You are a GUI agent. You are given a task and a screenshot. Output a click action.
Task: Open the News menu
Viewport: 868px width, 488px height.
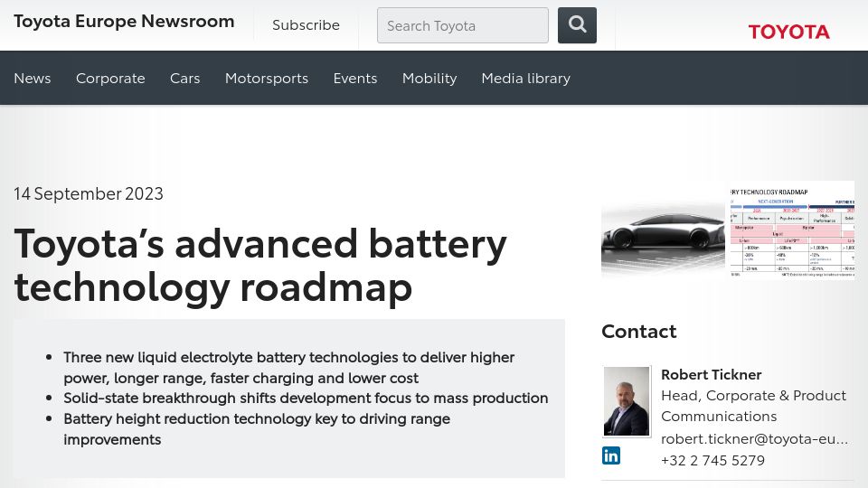pos(33,78)
